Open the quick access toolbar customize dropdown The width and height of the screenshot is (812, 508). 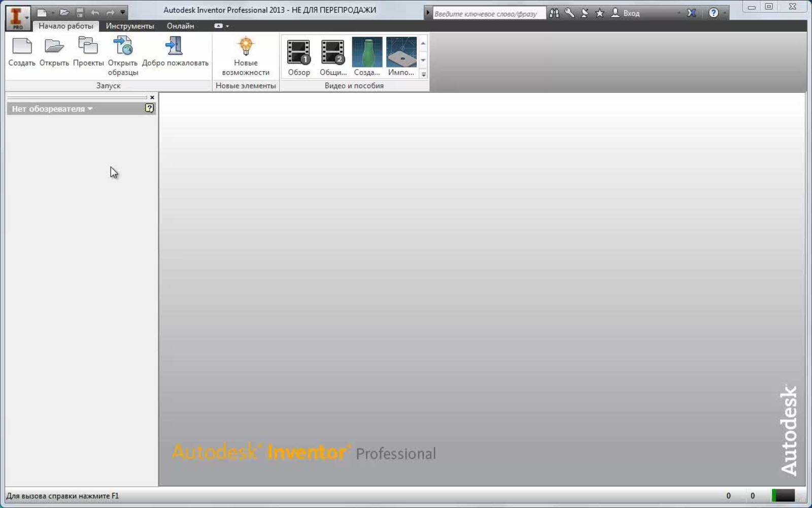pyautogui.click(x=123, y=12)
